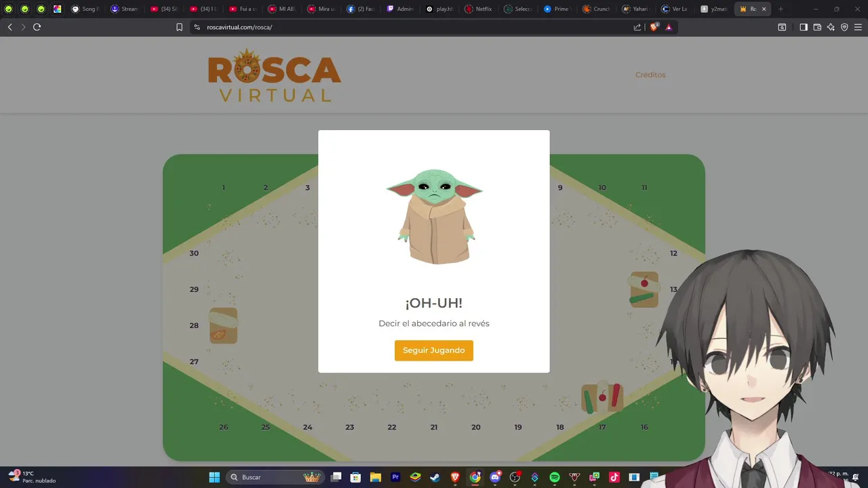This screenshot has height=488, width=868.
Task: Click the rosca piece beside number 13
Action: 644,289
